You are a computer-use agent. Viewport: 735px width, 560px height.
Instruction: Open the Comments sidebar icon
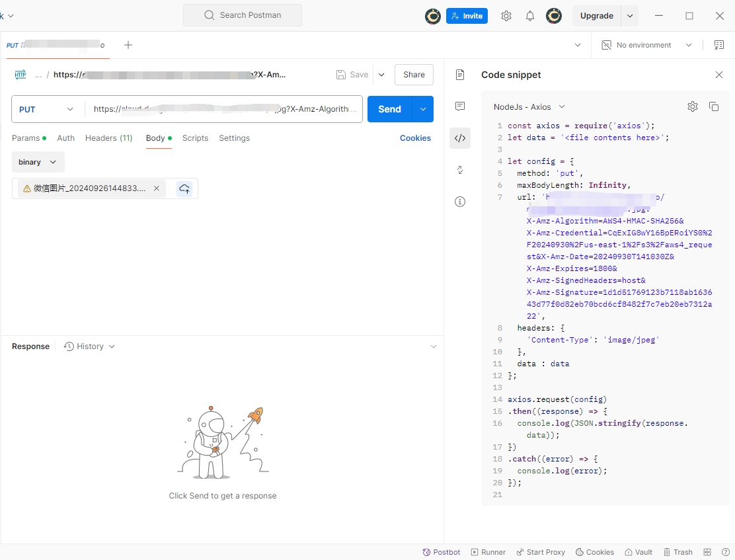point(460,106)
